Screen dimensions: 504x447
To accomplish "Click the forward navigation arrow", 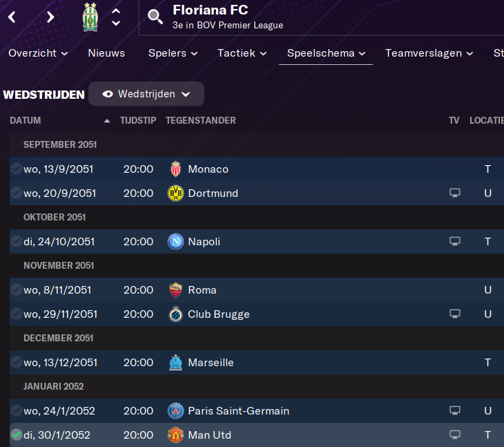I will (x=50, y=17).
